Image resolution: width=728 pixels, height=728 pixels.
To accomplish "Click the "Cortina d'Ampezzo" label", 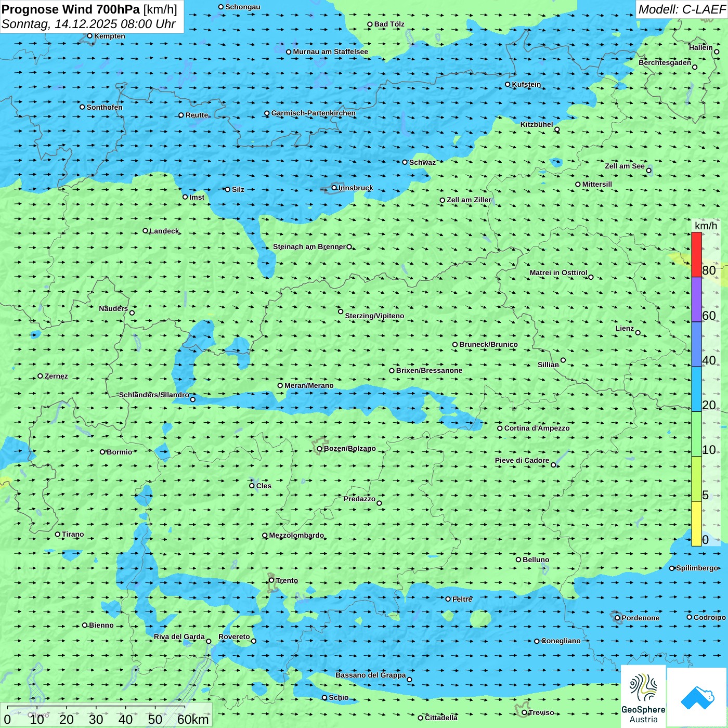I will click(x=537, y=428).
